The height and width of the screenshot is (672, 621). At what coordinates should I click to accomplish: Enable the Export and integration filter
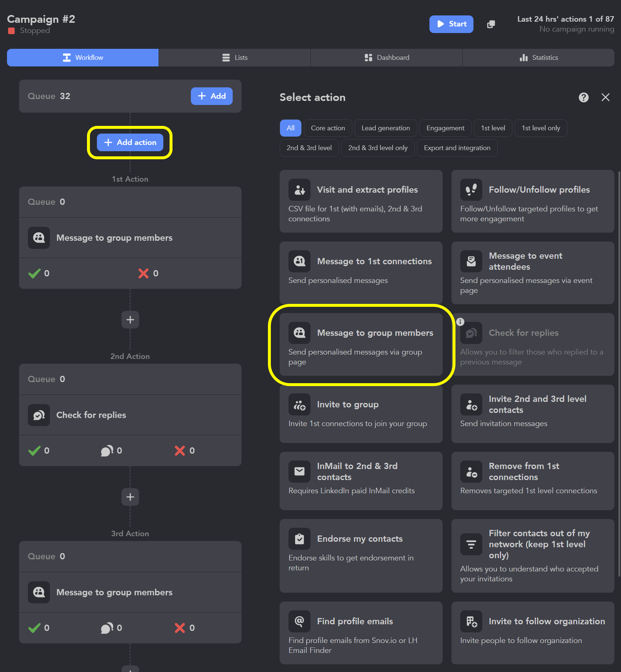coord(457,148)
